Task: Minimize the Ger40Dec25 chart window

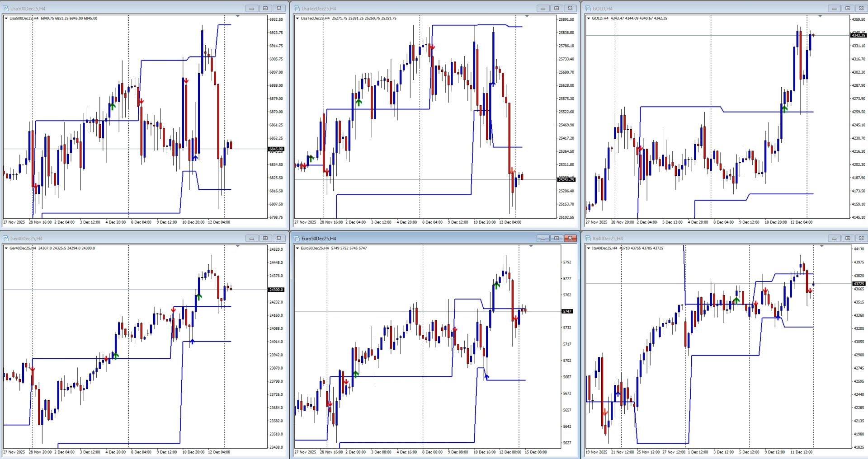Action: [252, 238]
